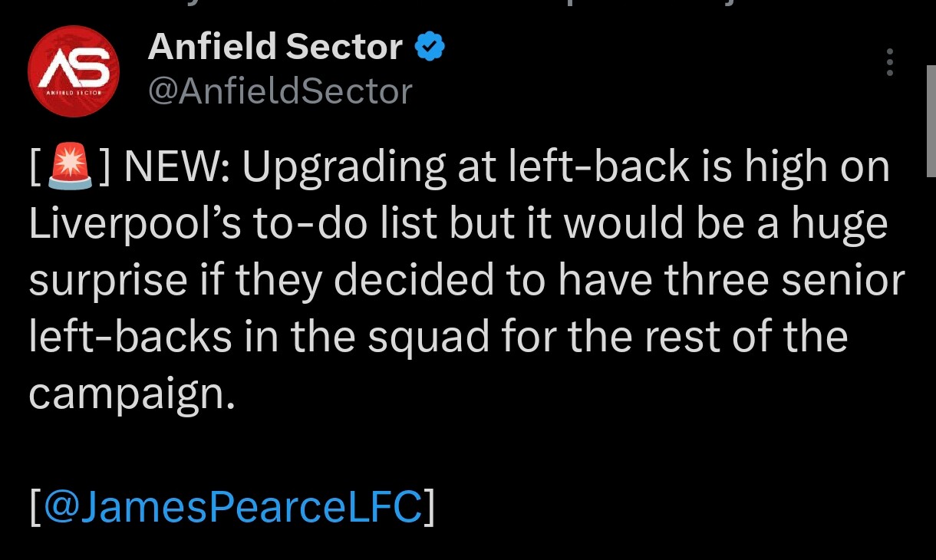
Task: Open the @JamesPearceLFC mention link
Action: pos(233,507)
